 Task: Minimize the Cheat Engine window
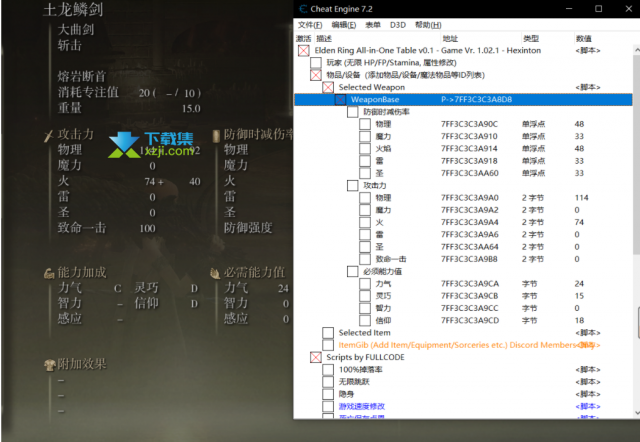pos(569,9)
